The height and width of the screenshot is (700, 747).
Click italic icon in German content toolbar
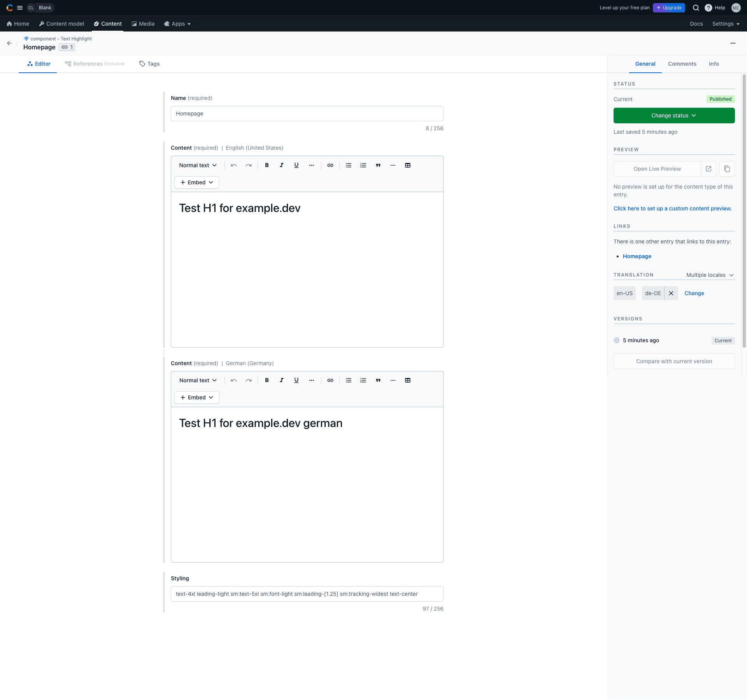282,380
